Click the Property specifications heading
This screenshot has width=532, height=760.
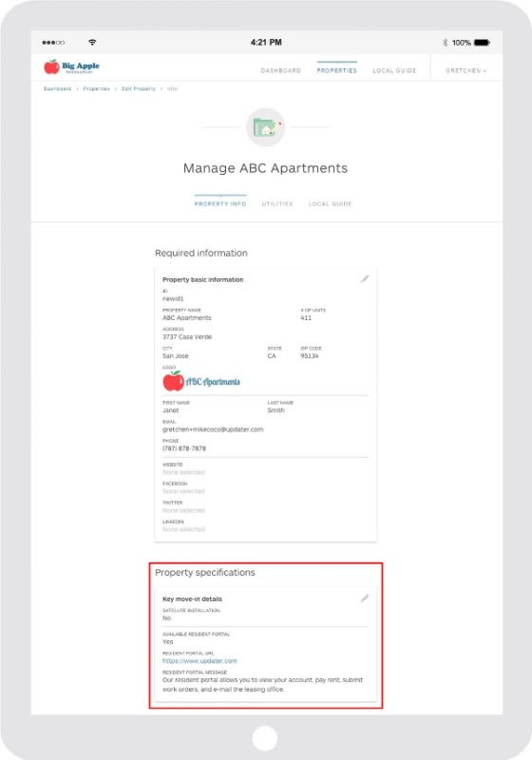point(205,573)
